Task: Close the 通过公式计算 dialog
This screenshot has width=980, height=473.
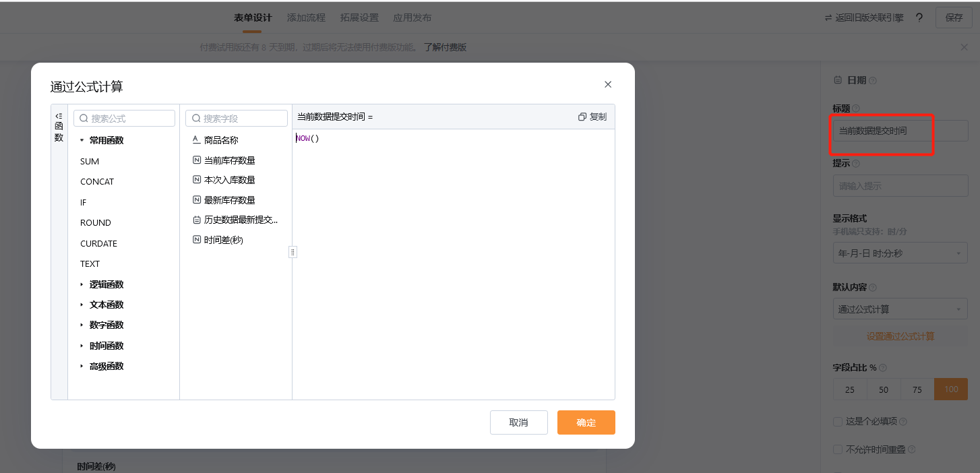Action: point(608,84)
